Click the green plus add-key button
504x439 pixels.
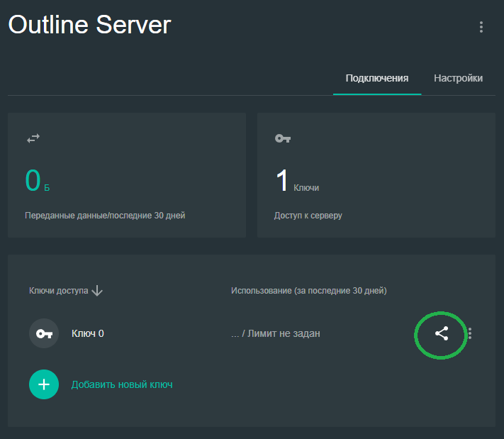(x=44, y=384)
